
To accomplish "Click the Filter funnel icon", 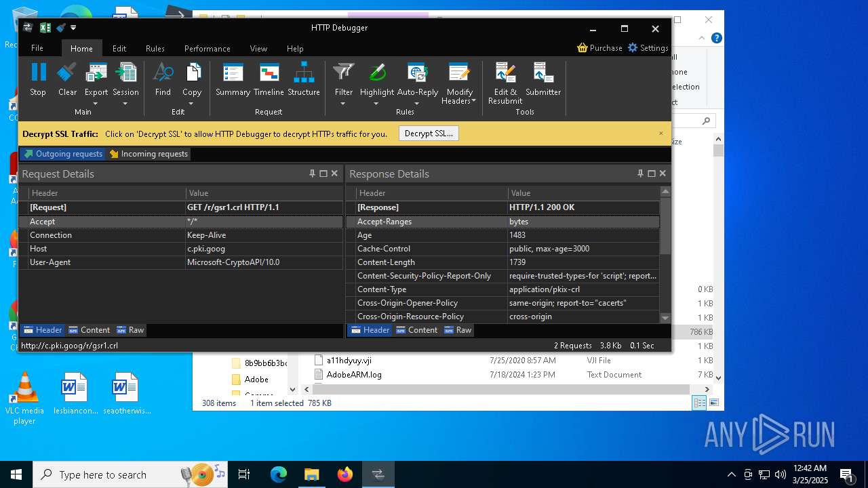I will 344,73.
